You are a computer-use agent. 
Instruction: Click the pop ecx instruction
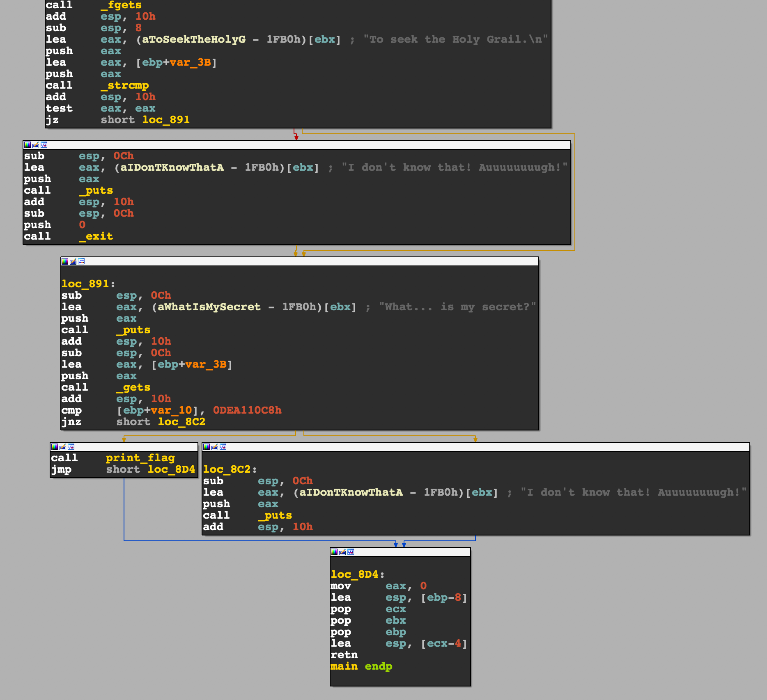click(368, 609)
